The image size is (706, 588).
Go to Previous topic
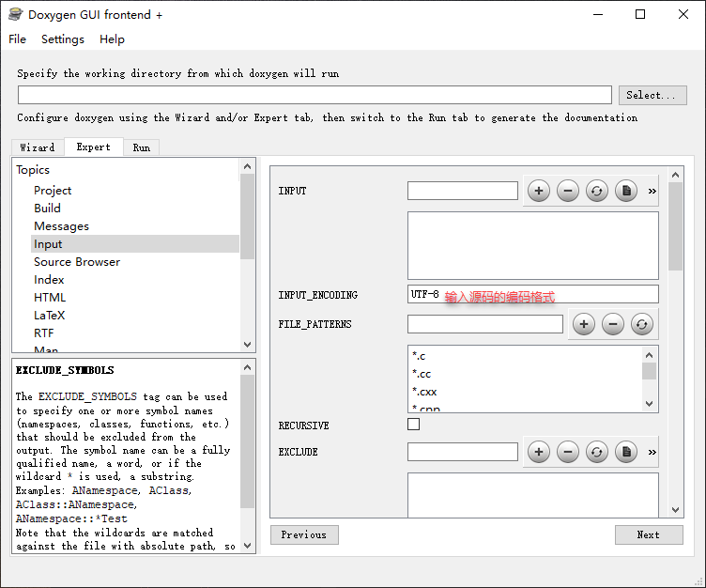[x=304, y=534]
